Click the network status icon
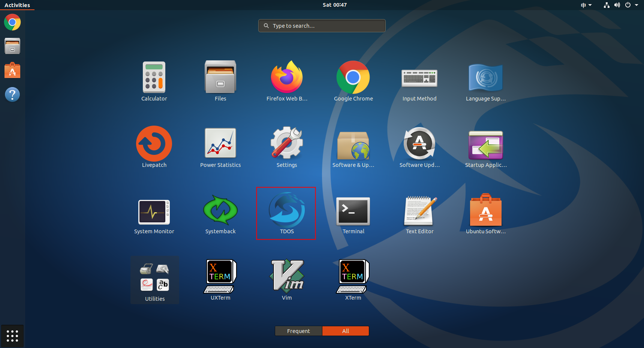This screenshot has height=348, width=644. click(x=607, y=5)
